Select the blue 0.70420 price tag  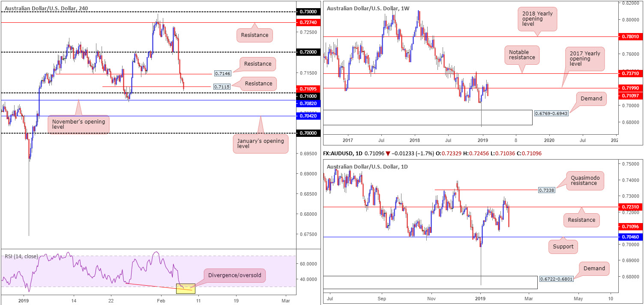coord(308,116)
